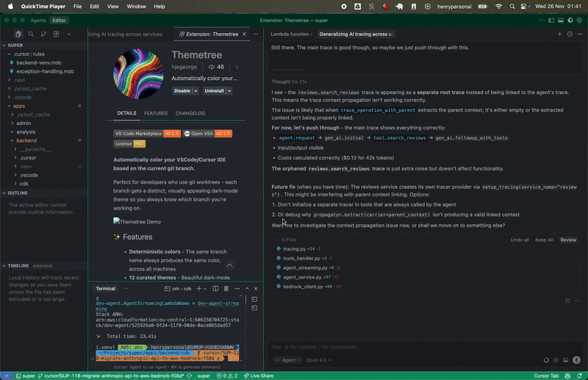
Task: Open the Search view in sidebar
Action: (x=31, y=34)
